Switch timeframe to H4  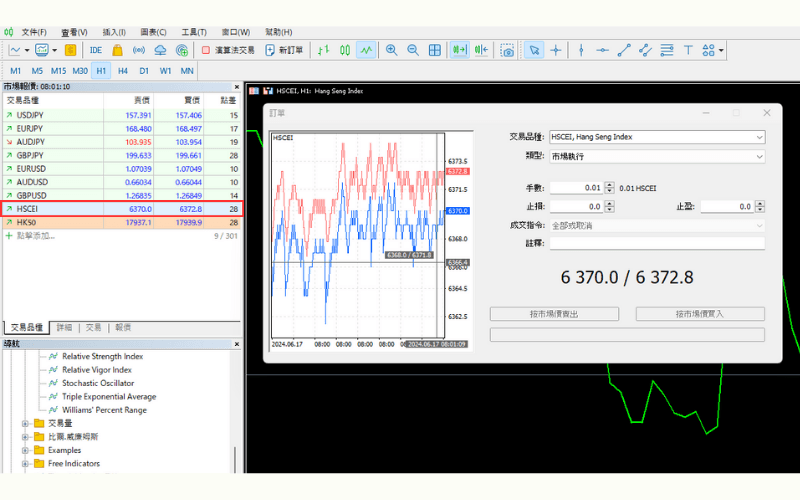[122, 70]
